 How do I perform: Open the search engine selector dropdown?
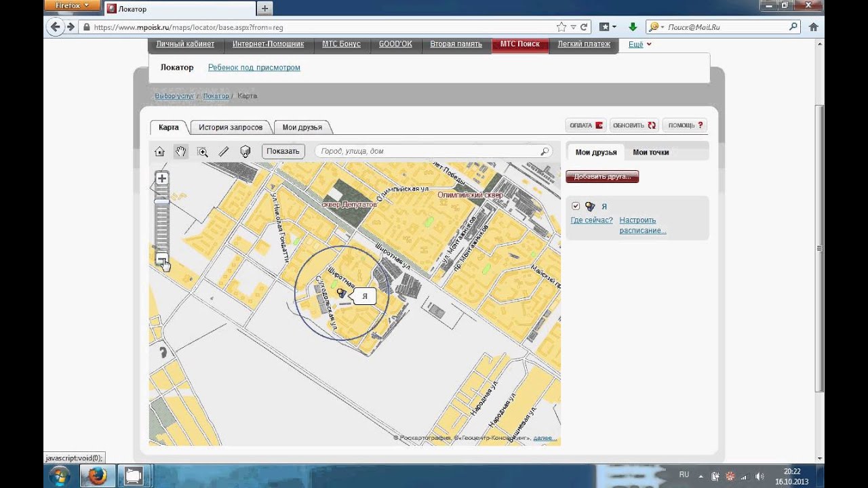pos(655,27)
